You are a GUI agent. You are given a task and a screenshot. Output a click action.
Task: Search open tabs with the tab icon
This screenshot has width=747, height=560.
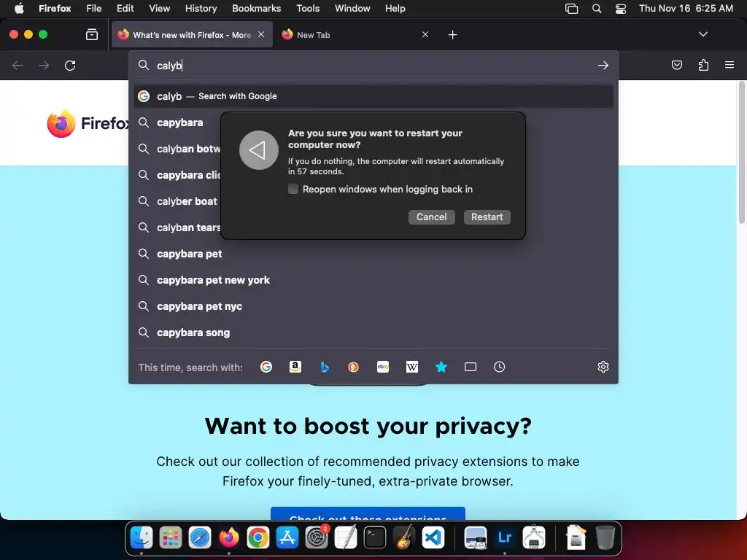(x=471, y=367)
